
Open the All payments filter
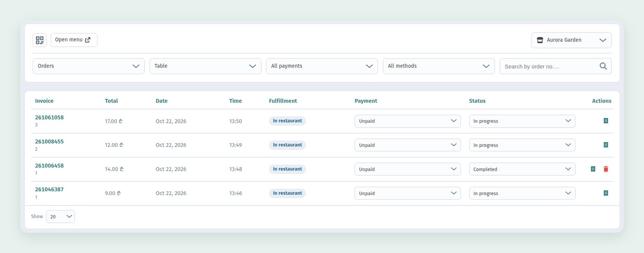point(322,66)
